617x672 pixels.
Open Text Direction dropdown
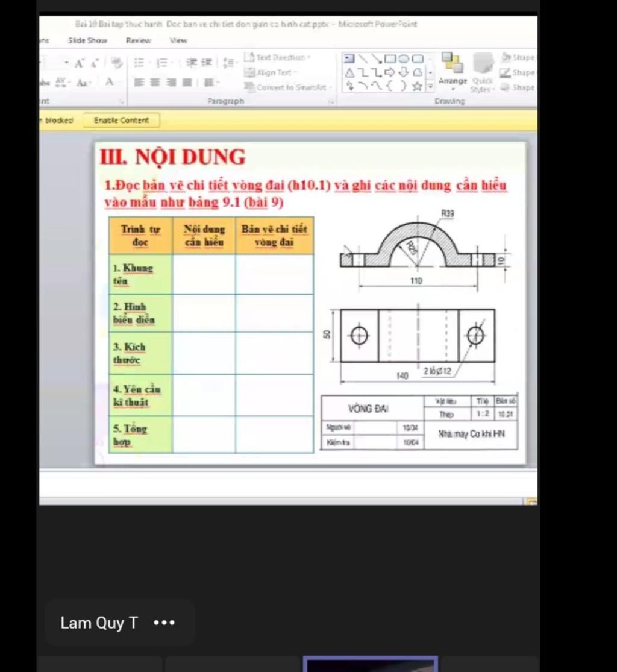coord(277,57)
